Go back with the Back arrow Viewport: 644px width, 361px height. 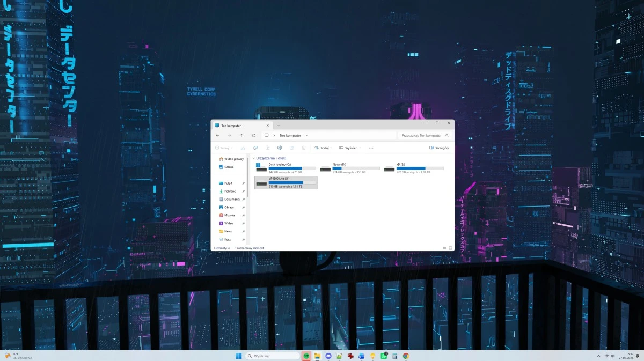click(217, 136)
